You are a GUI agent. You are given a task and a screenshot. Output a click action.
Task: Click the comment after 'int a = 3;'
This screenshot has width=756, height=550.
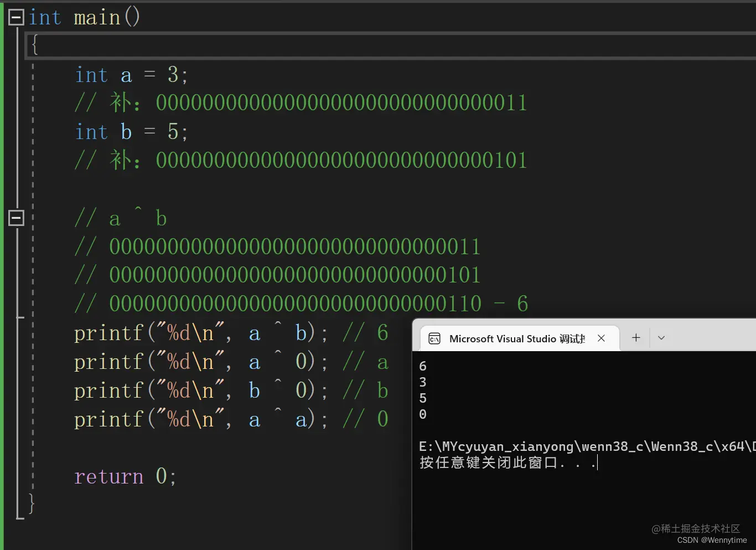(301, 103)
